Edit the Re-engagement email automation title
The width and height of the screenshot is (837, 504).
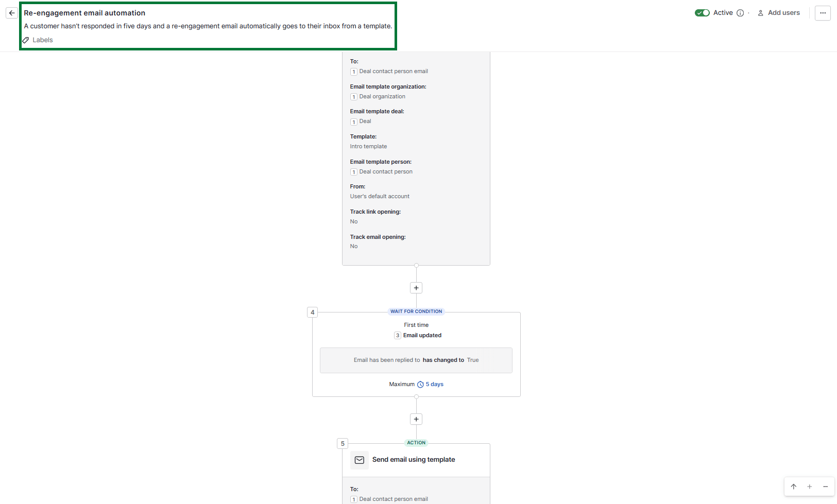pyautogui.click(x=84, y=13)
